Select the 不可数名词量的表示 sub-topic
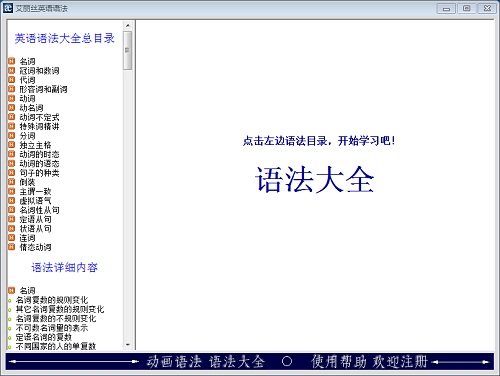 [x=52, y=328]
